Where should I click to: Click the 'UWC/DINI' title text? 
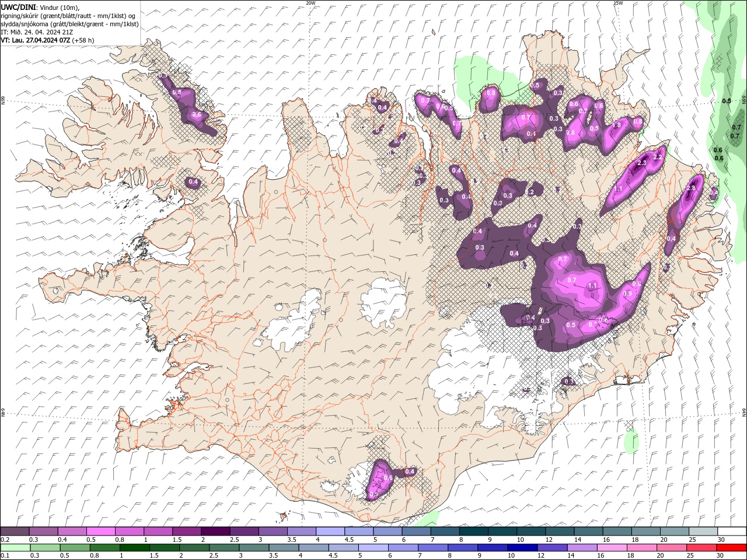pyautogui.click(x=18, y=7)
